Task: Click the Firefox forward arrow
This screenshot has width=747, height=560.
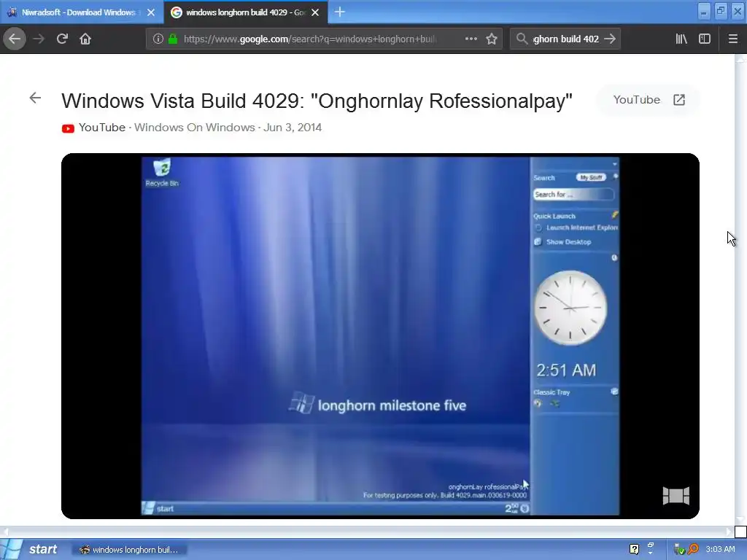Action: coord(39,39)
